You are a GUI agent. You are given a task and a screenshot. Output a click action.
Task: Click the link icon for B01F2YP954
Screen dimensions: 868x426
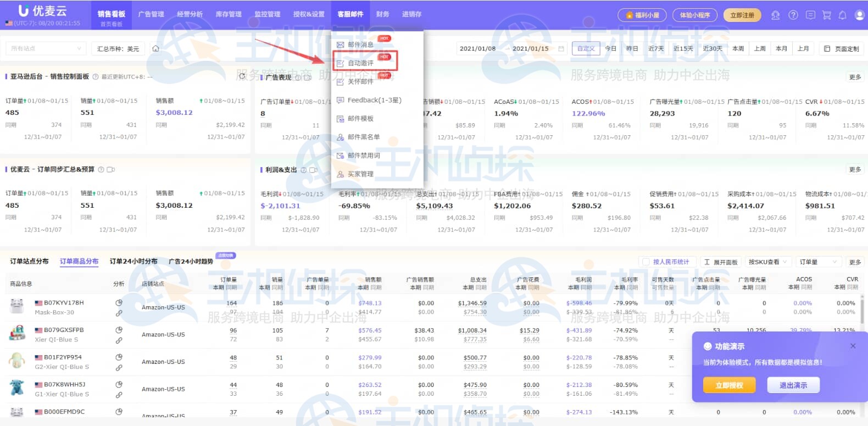point(119,368)
